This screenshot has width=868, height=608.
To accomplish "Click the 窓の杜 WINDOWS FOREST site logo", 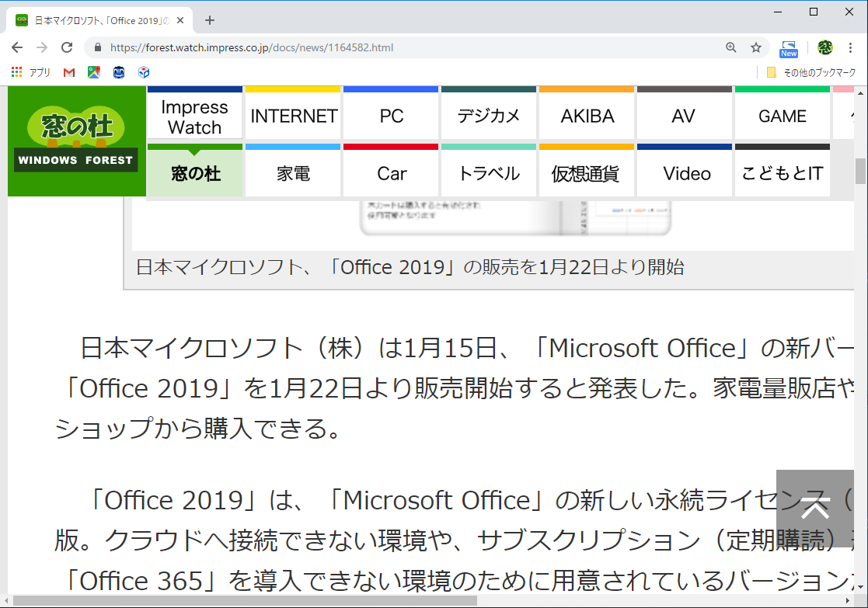I will click(x=75, y=141).
